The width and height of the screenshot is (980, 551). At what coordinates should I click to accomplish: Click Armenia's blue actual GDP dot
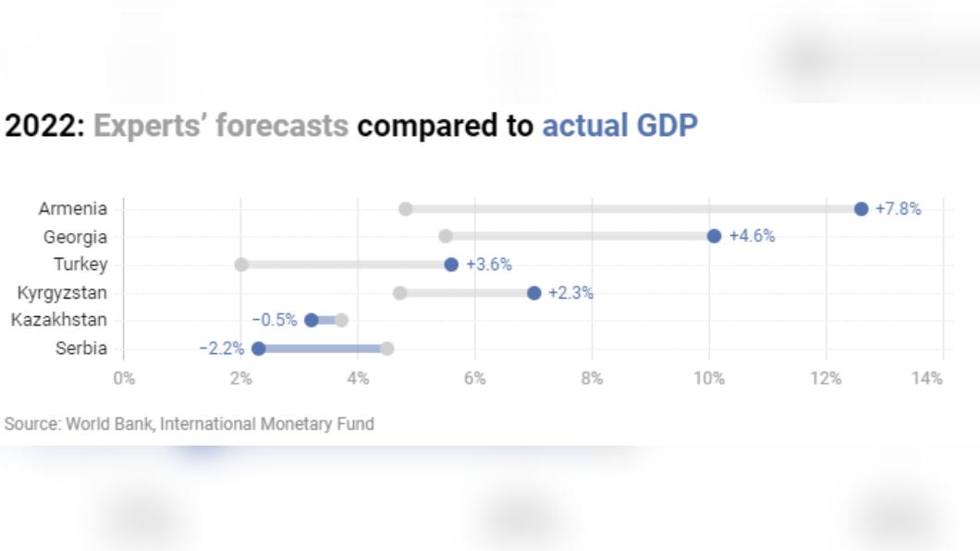point(861,209)
